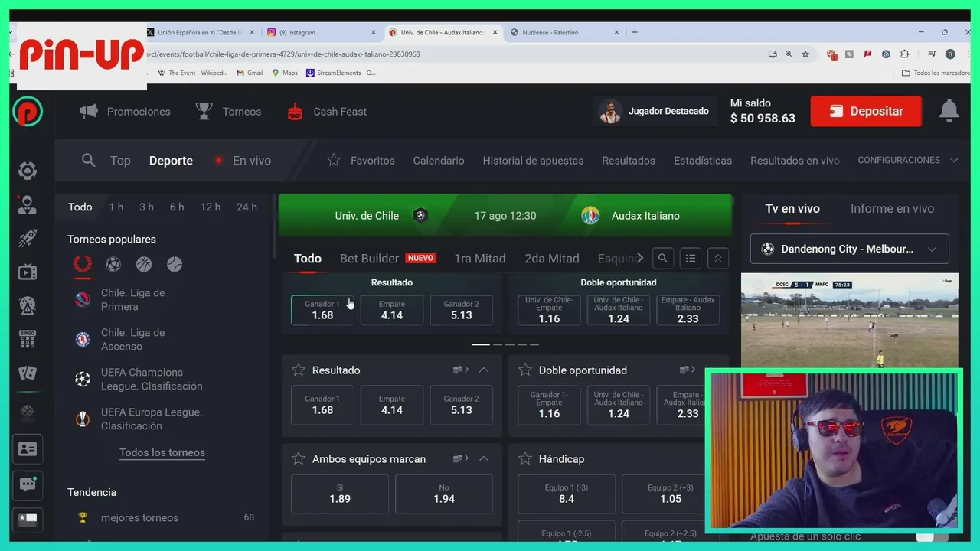Screen dimensions: 980x551
Task: Switch to the 1ra Mitad tab
Action: point(480,258)
